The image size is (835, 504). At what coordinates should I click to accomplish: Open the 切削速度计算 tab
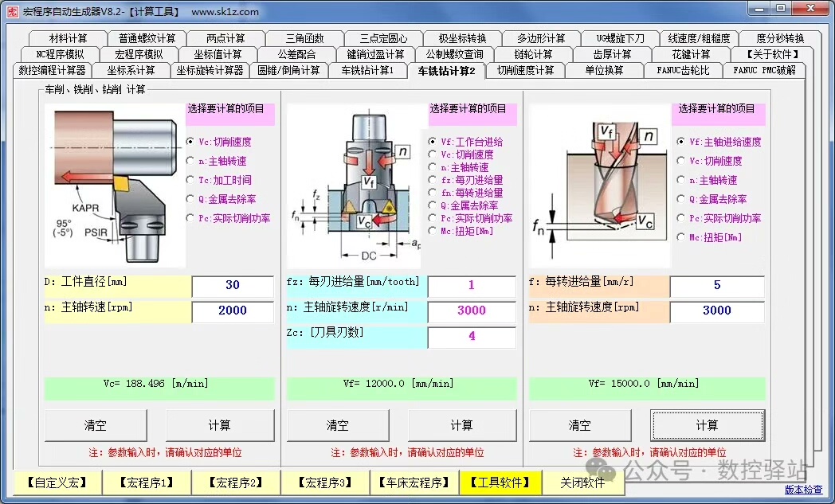coord(525,70)
